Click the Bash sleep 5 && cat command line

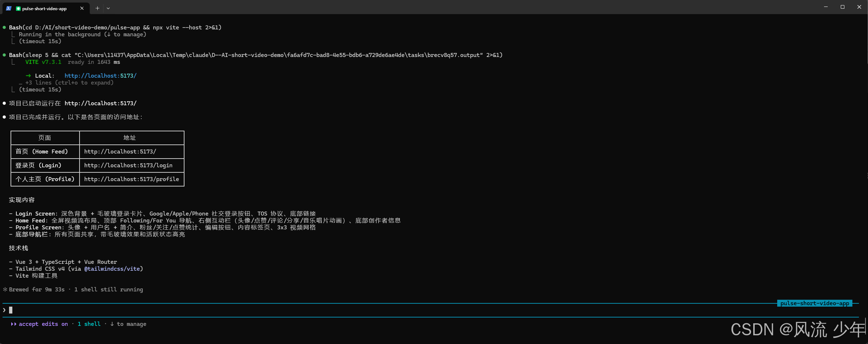tap(256, 55)
